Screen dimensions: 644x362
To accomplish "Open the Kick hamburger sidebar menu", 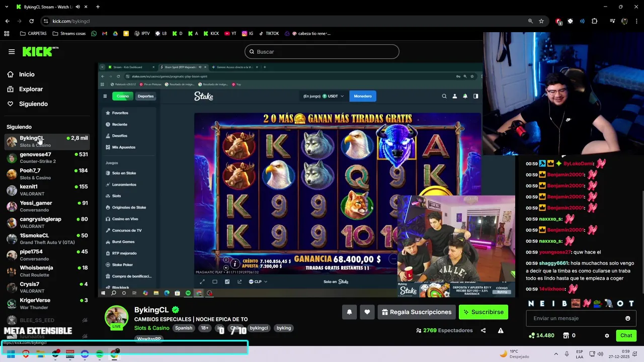I will point(12,52).
